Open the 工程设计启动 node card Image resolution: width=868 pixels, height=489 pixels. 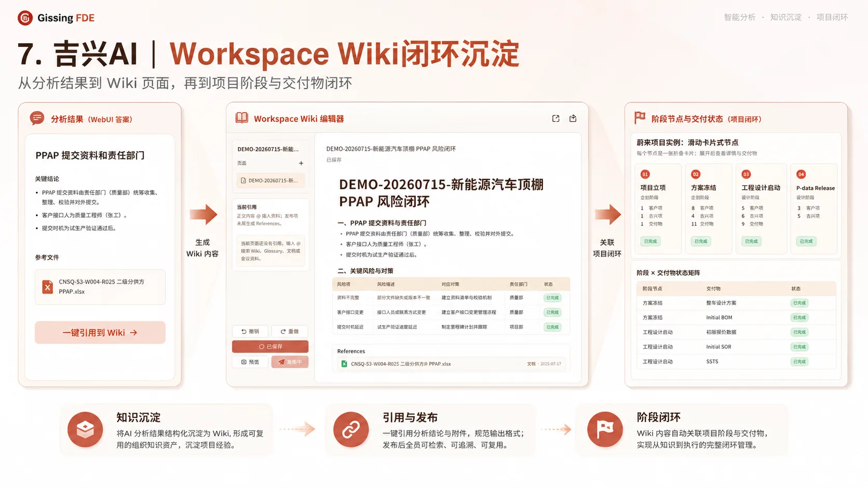pos(761,208)
